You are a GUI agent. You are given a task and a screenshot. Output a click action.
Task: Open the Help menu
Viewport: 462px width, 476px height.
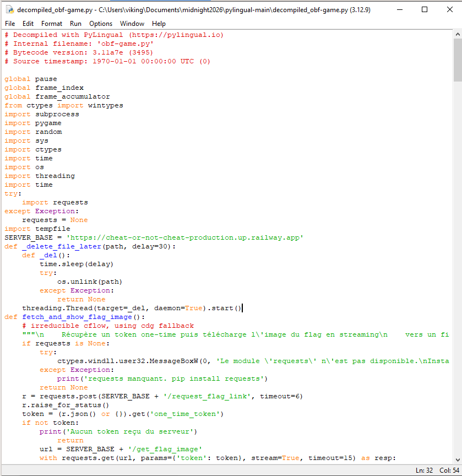[x=159, y=24]
